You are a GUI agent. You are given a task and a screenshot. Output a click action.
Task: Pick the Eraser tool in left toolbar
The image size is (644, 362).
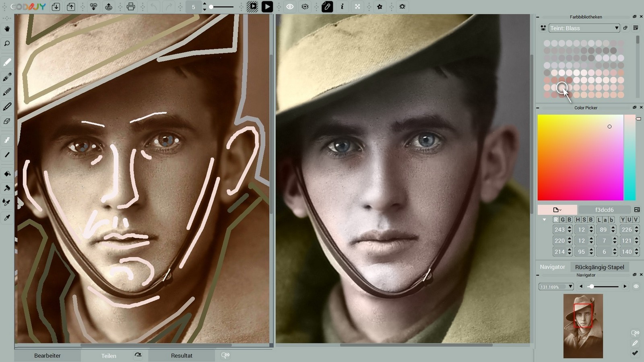click(x=7, y=121)
